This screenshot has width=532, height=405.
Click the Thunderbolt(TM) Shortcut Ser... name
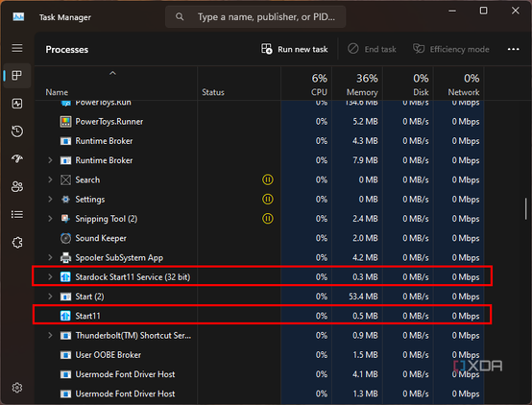coord(133,336)
